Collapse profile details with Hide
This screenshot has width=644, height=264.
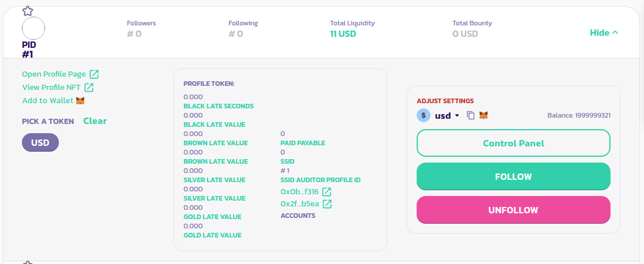tap(604, 33)
